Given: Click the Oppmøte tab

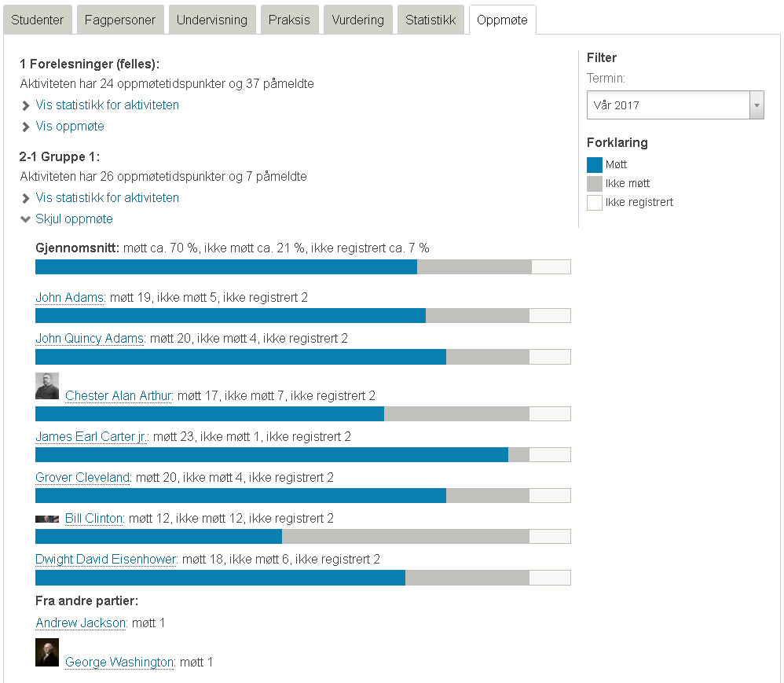Looking at the screenshot, I should 503,20.
